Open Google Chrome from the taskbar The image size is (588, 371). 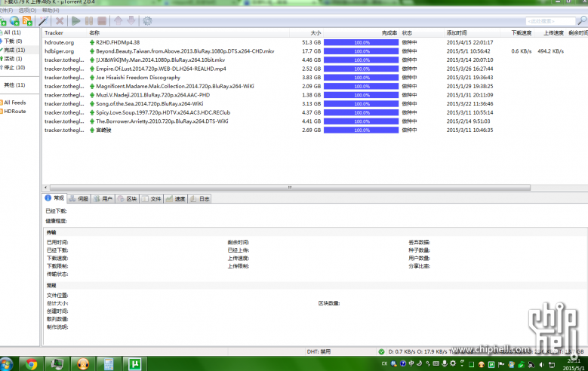(31, 364)
